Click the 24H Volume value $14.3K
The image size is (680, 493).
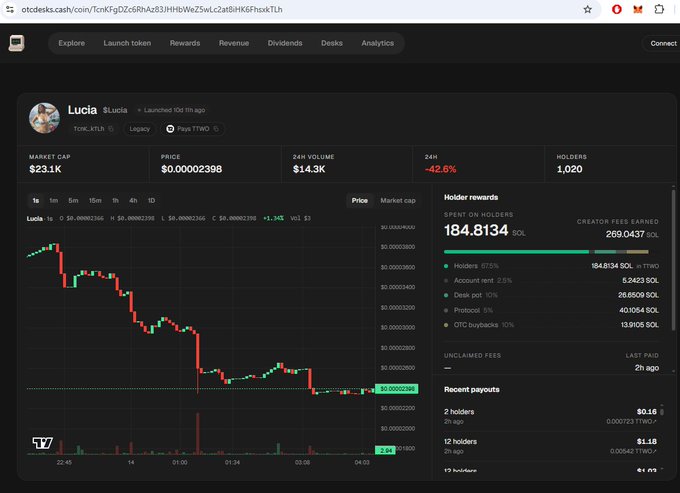309,169
